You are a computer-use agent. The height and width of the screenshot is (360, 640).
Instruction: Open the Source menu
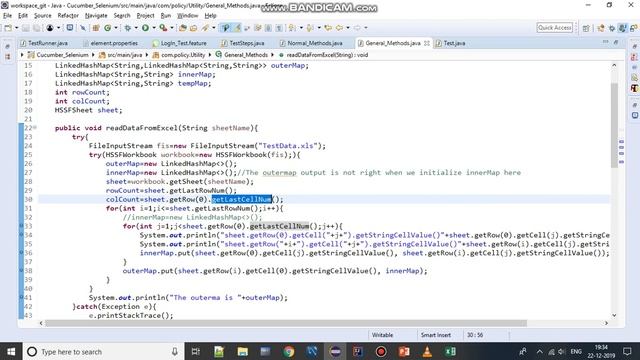click(42, 16)
